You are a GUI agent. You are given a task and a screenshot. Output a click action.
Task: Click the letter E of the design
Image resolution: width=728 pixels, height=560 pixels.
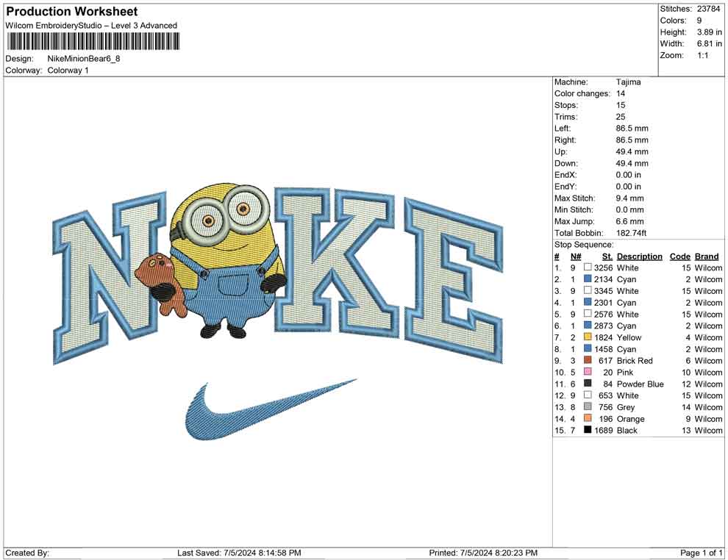(x=454, y=280)
